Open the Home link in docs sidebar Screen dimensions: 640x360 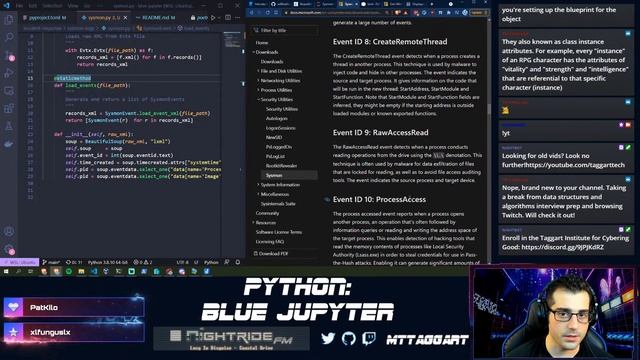pos(262,42)
